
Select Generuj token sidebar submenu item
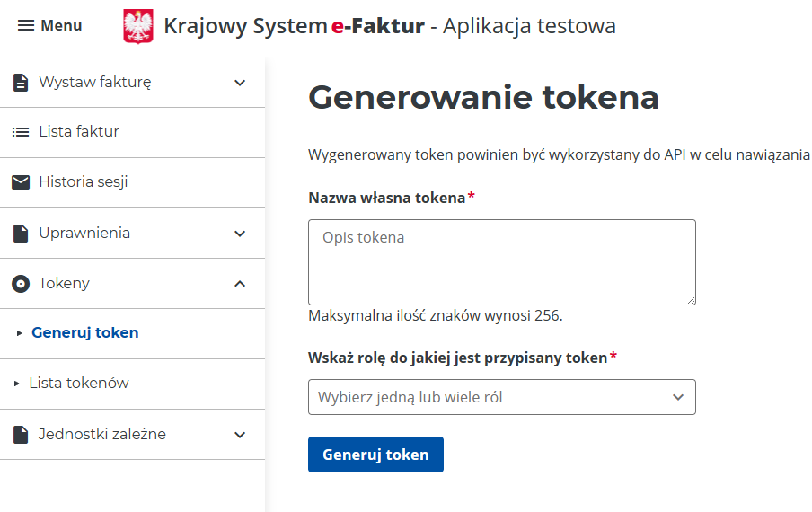[x=84, y=333]
